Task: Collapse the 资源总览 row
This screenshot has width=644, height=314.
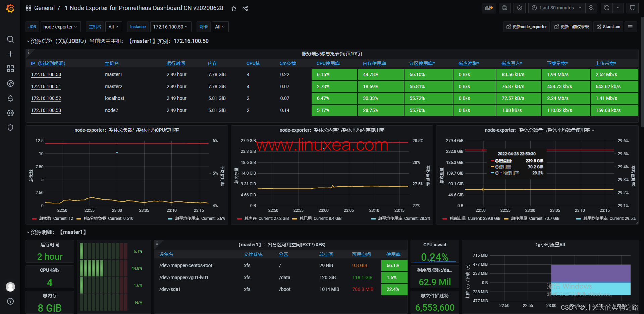Action: pyautogui.click(x=29, y=41)
